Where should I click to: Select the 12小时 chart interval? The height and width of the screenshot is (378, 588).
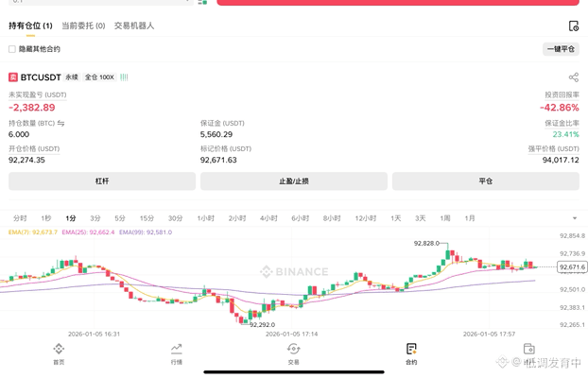point(366,218)
